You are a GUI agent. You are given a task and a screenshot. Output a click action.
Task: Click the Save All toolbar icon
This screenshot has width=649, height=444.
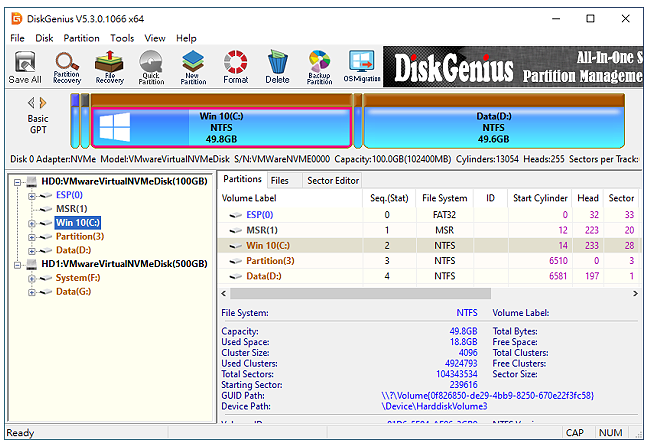pos(25,67)
